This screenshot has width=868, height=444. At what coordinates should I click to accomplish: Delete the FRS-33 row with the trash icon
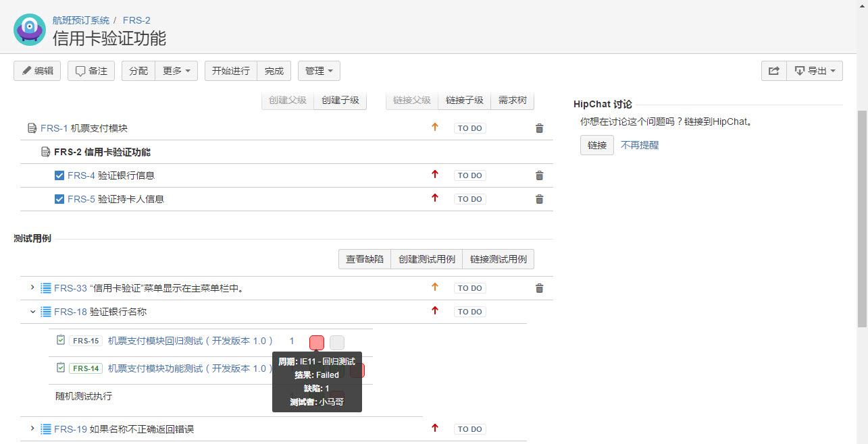[539, 288]
